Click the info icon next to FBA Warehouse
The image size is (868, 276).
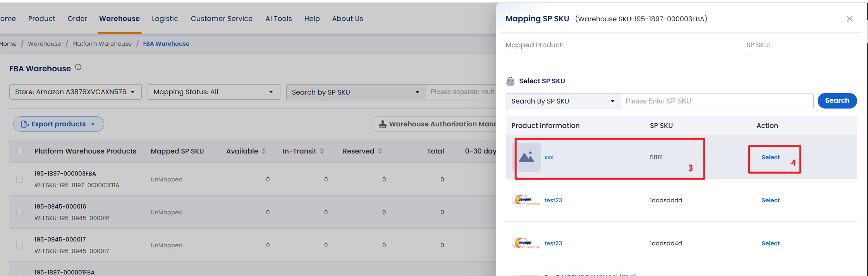pos(78,67)
